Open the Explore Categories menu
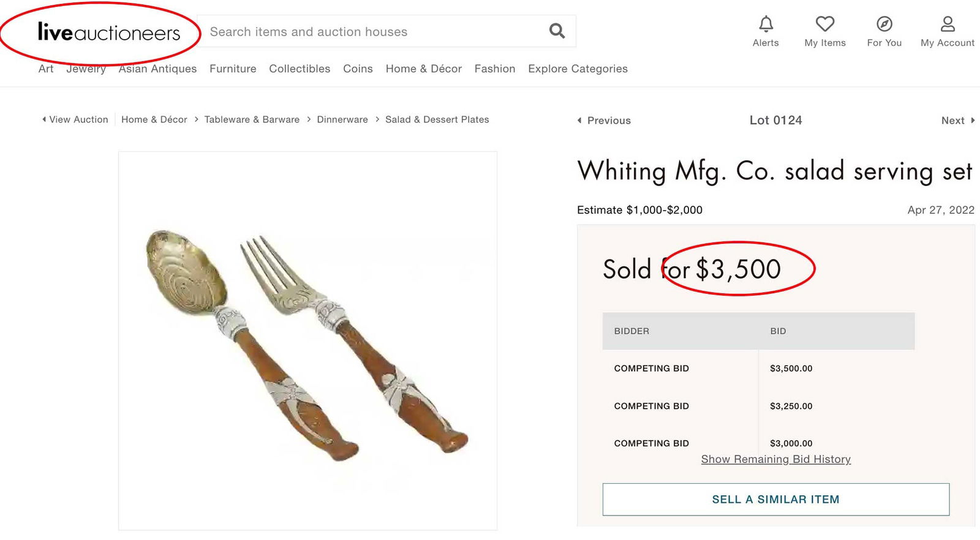 click(x=578, y=69)
